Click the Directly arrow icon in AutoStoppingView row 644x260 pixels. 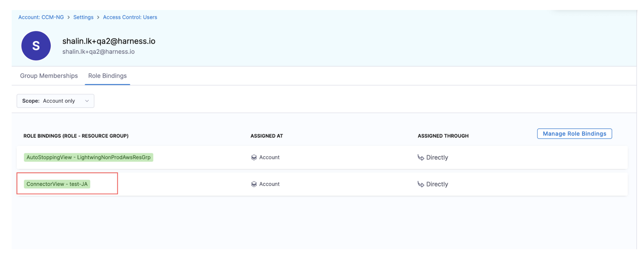pyautogui.click(x=421, y=158)
